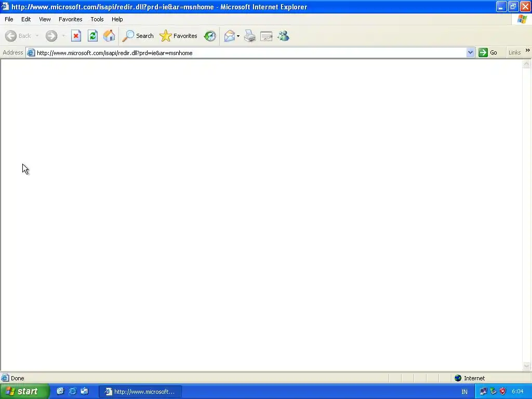Print the page using printer icon

[250, 36]
